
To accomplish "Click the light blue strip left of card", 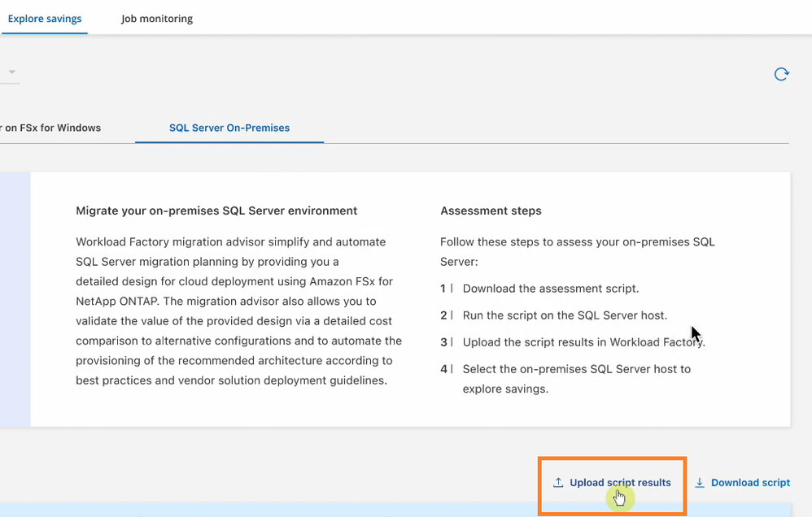I will click(x=15, y=299).
